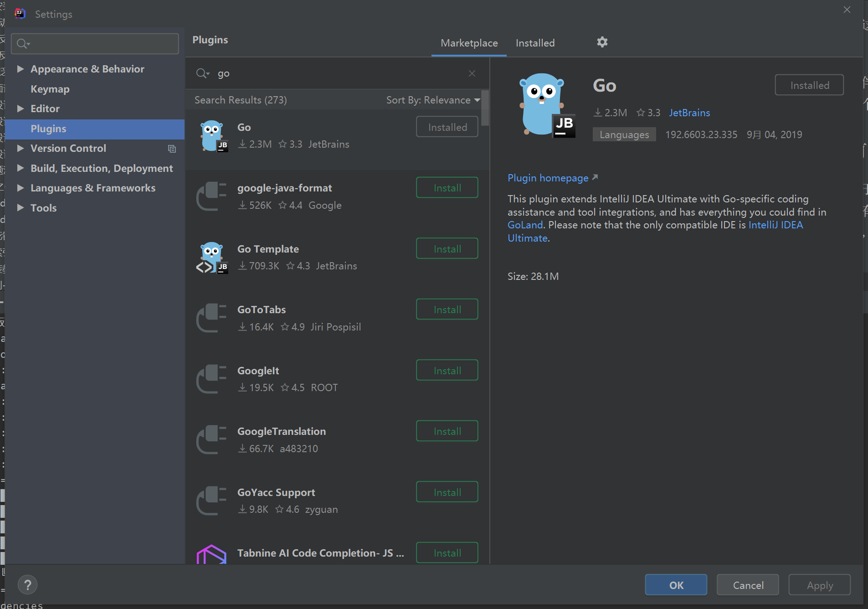
Task: Select the GoogleIt plugin title
Action: 258,371
